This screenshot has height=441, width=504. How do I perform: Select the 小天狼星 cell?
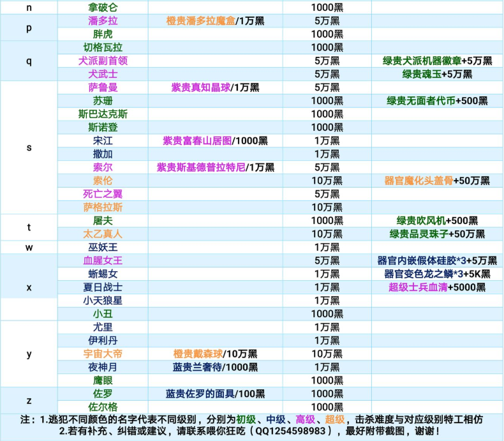(x=103, y=301)
